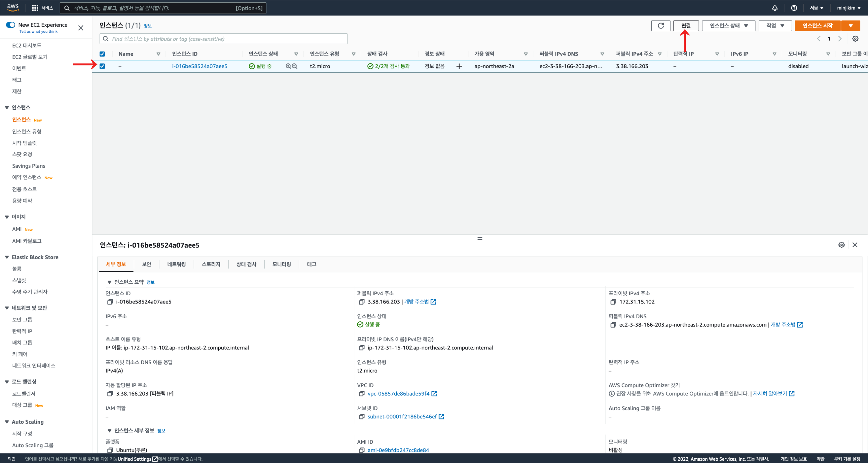Screen dimensions: 868x463
Task: Copy the private IPv4 address 172.31.15.102
Action: [613, 302]
